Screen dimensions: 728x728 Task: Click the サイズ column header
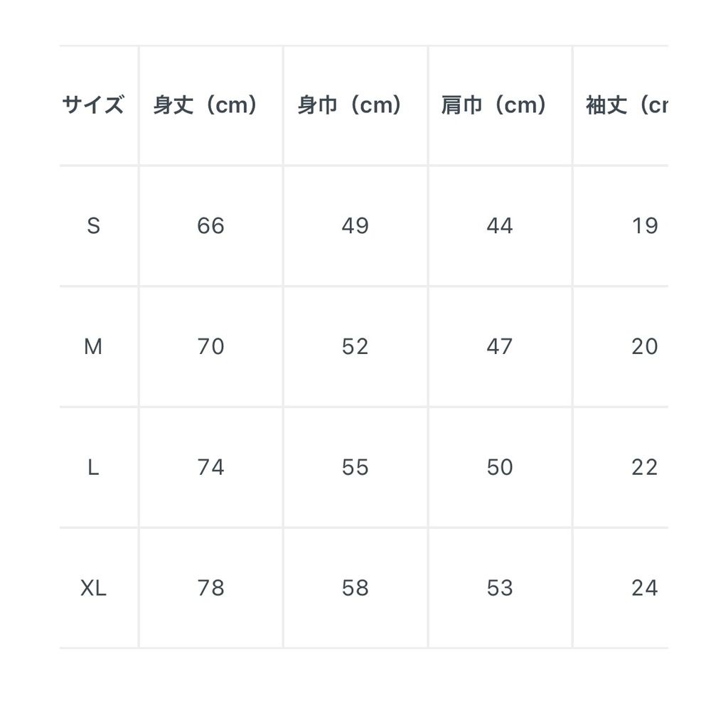point(93,105)
